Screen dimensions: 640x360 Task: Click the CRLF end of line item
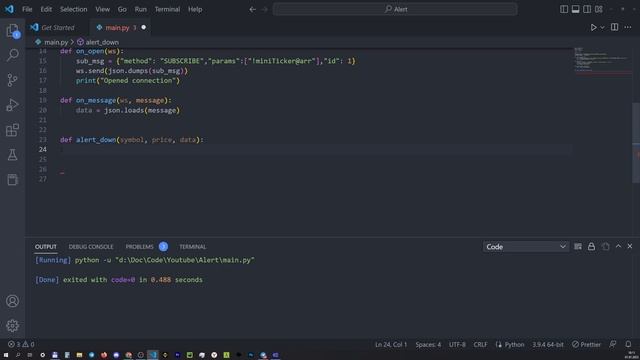click(x=480, y=344)
